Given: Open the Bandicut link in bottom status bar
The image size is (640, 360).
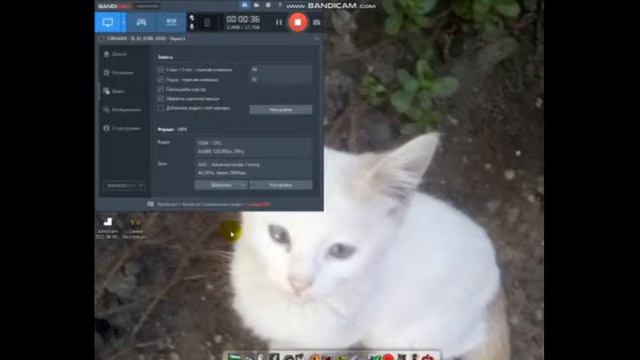Looking at the screenshot, I should tap(259, 204).
